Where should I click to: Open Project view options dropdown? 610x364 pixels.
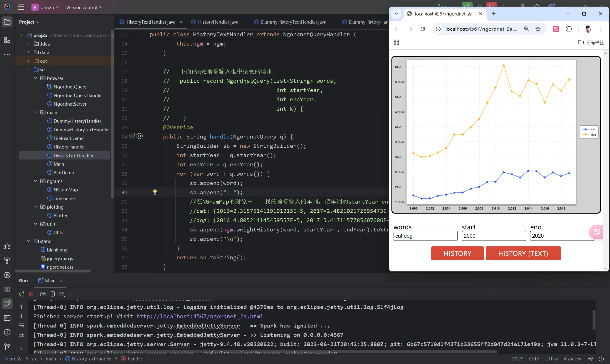[x=29, y=22]
